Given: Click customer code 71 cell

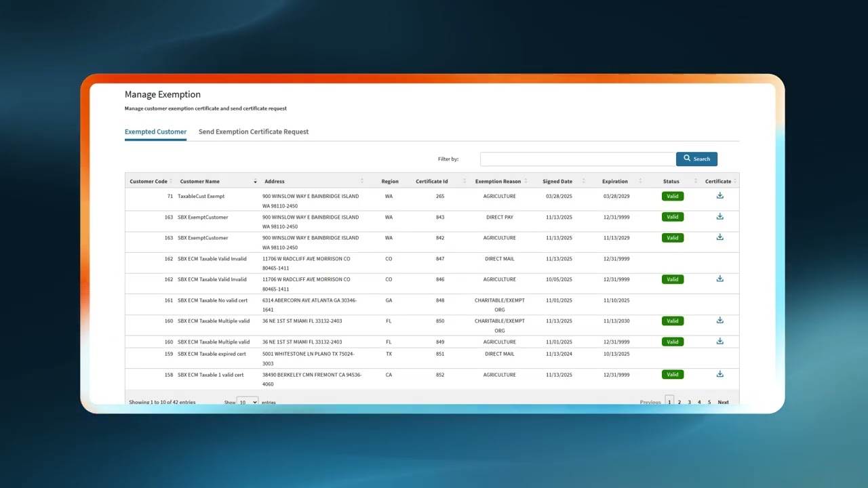Looking at the screenshot, I should coord(170,196).
